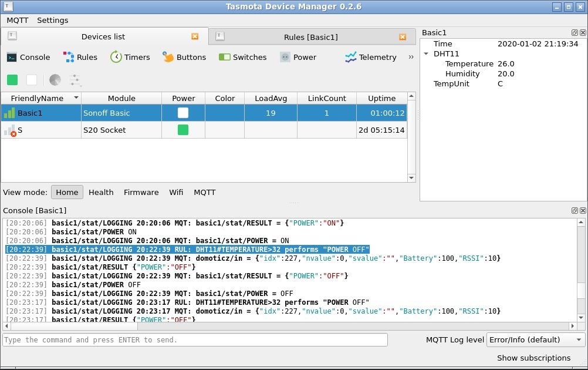Click Show subscriptions

pyautogui.click(x=533, y=358)
